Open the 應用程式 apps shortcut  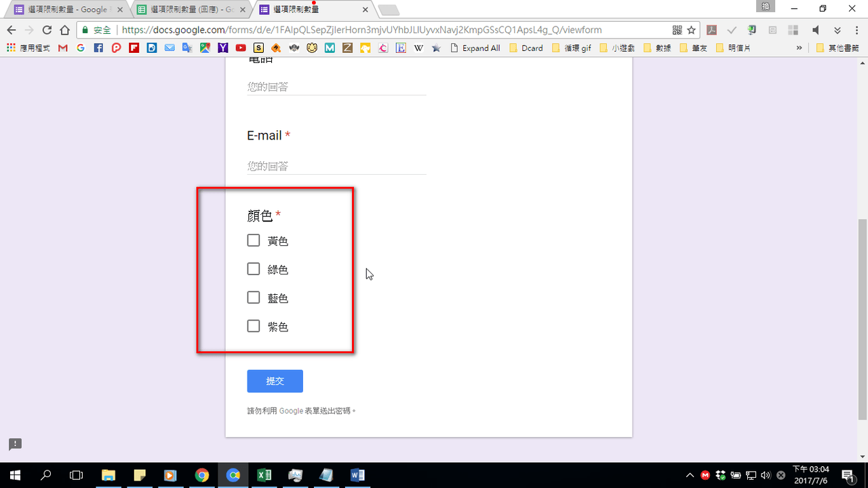(28, 48)
